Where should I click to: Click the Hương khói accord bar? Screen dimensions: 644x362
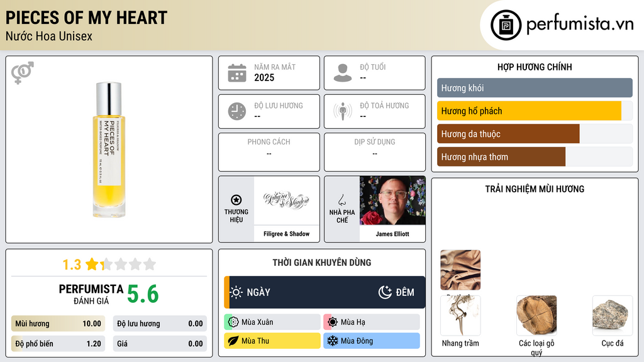pos(535,88)
